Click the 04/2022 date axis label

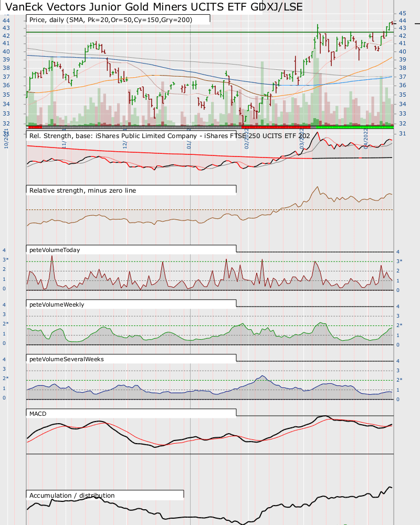(366, 138)
